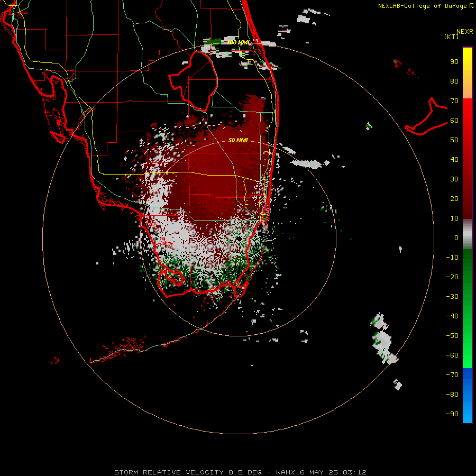The image size is (476, 476).
Task: Click the 0.5 DEG elevation text
Action: tap(245, 472)
